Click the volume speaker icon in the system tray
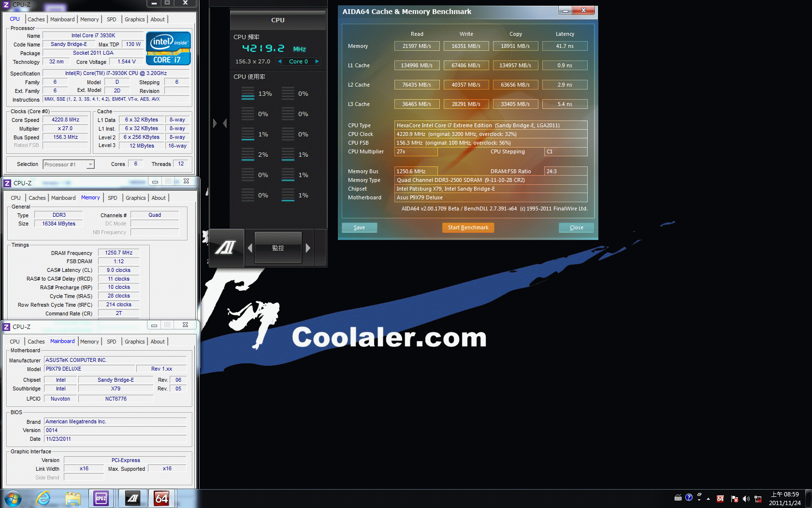Screen dimensions: 812x508 746,499
